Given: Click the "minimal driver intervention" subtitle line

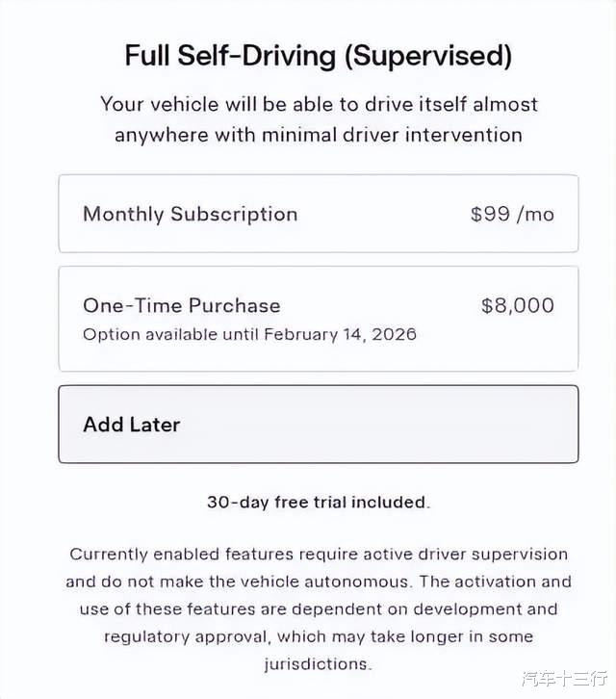Looking at the screenshot, I should click(318, 135).
